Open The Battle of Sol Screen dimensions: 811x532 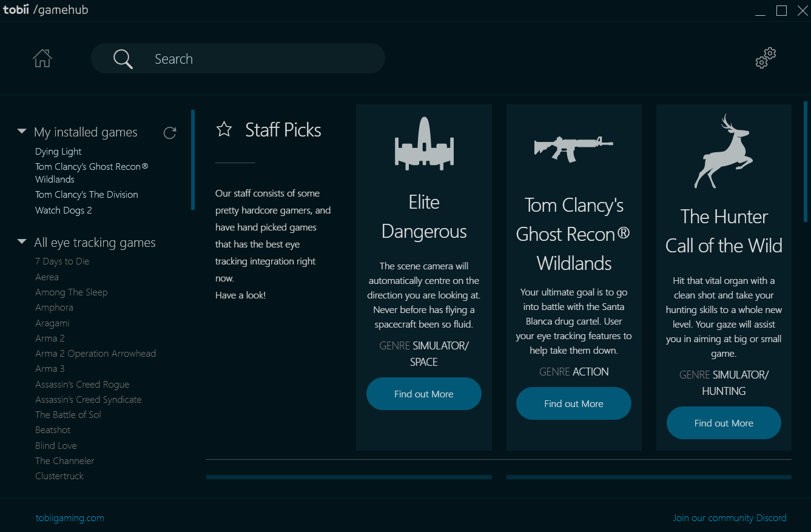(x=68, y=415)
